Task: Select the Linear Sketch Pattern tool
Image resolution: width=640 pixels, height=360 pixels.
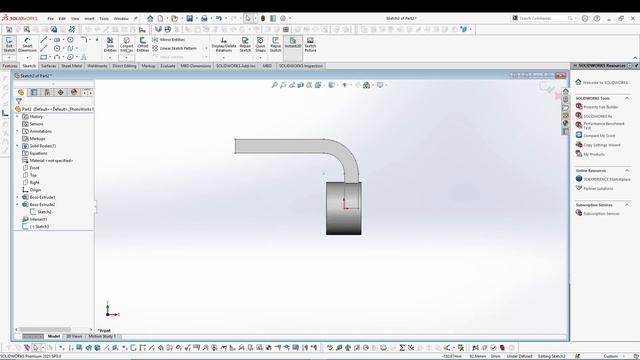Action: tap(174, 48)
